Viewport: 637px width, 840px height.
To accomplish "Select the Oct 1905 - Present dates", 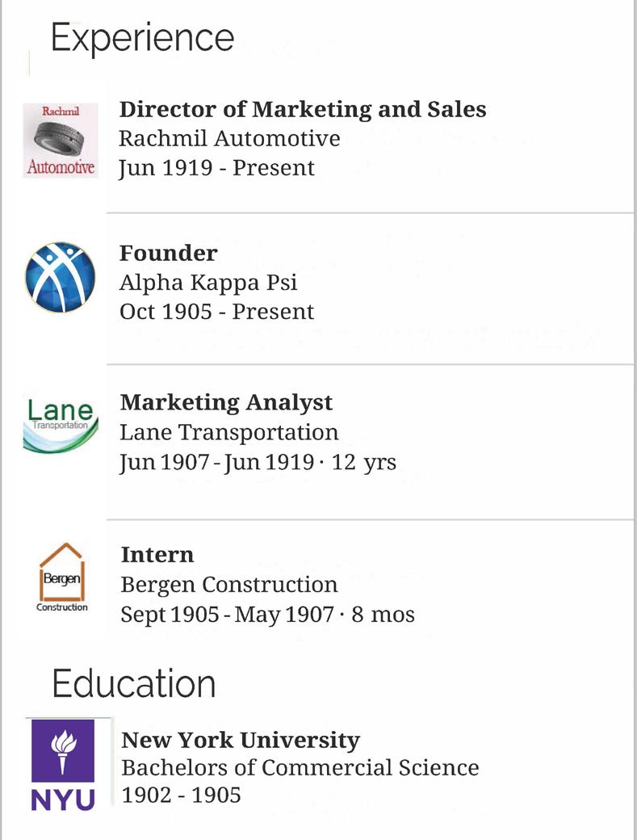I will pos(216,312).
